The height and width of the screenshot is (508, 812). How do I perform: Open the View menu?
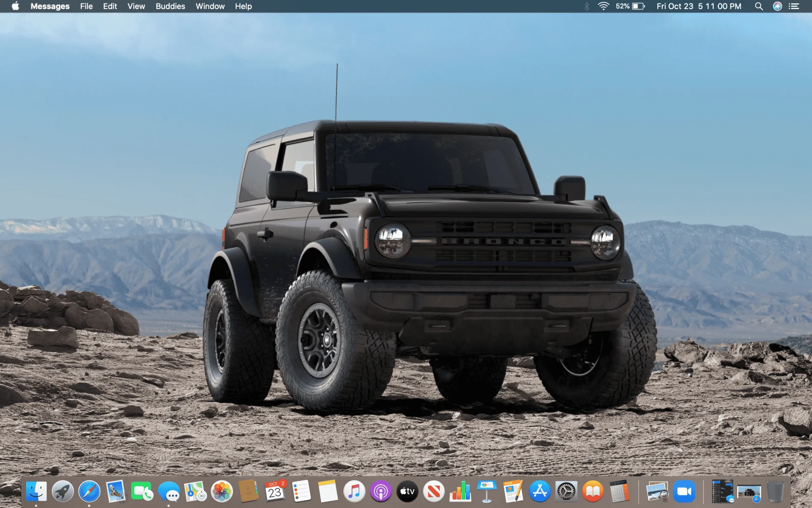pyautogui.click(x=136, y=6)
